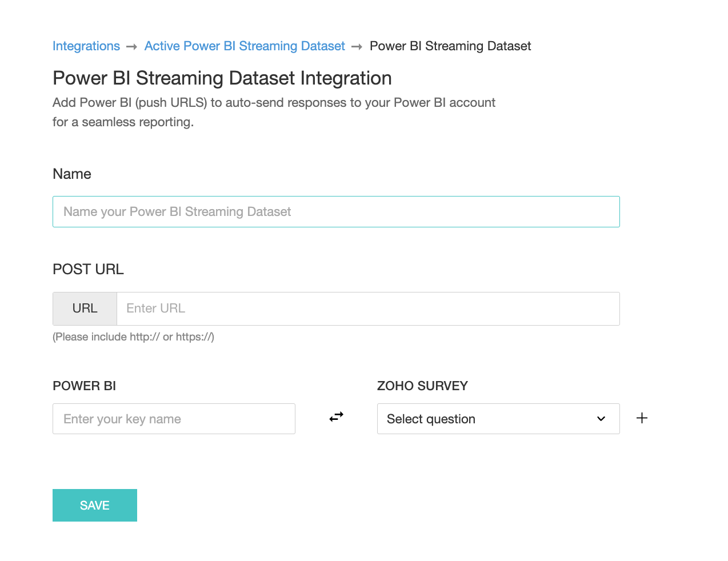The image size is (728, 561).
Task: Go to the Integrations breadcrumb link
Action: (86, 46)
